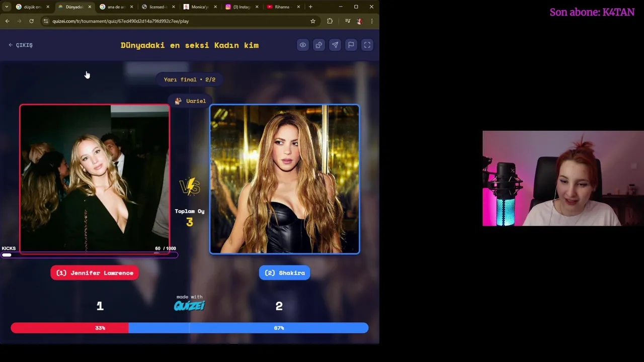
Task: Click the 'Dünyadaki en seksi Kadın kim' title
Action: click(x=190, y=45)
